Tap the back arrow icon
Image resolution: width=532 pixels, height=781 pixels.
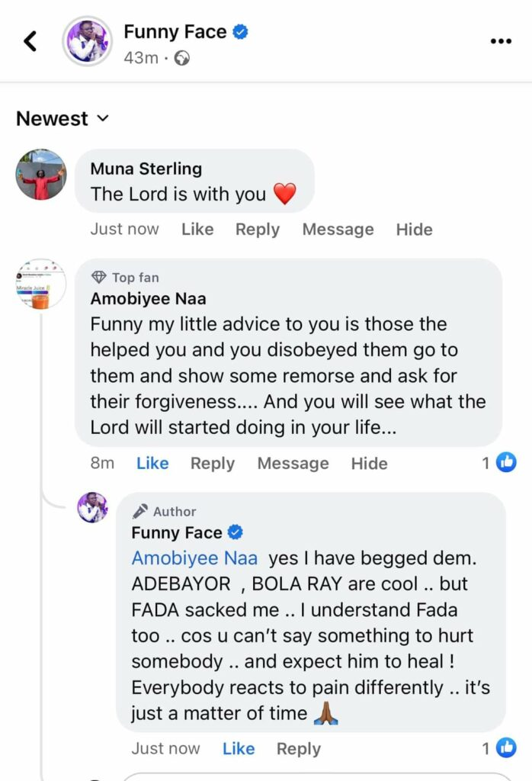click(30, 41)
